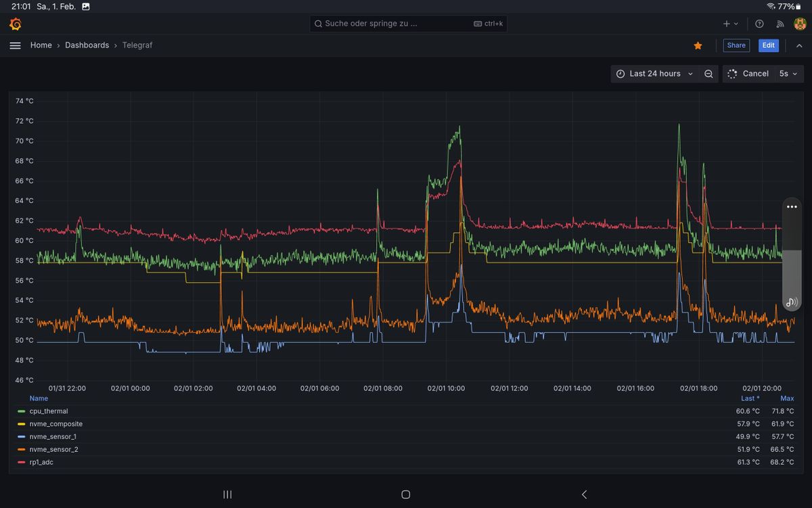The height and width of the screenshot is (508, 812).
Task: Unmark dashboard as favorite with star
Action: [x=698, y=45]
